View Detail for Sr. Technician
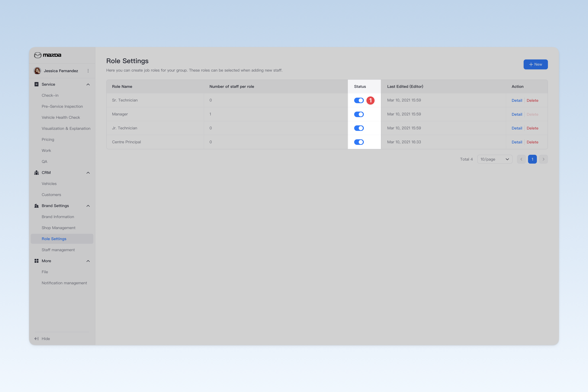Image resolution: width=588 pixels, height=392 pixels. point(517,100)
